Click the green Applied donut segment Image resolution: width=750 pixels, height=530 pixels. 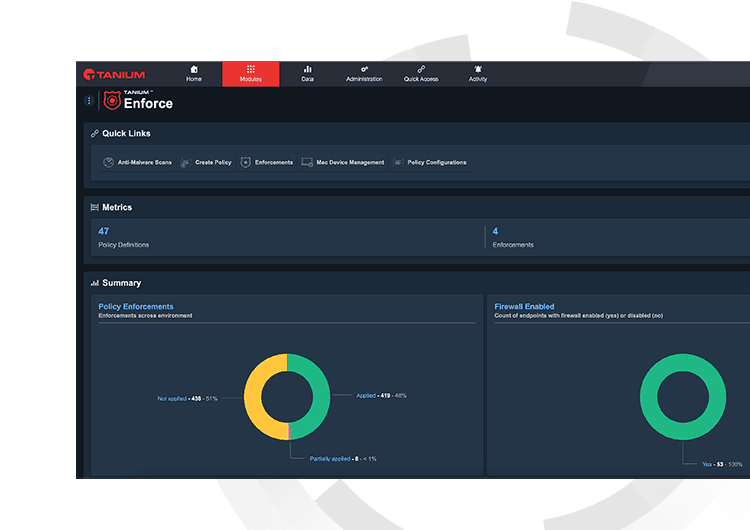point(321,397)
